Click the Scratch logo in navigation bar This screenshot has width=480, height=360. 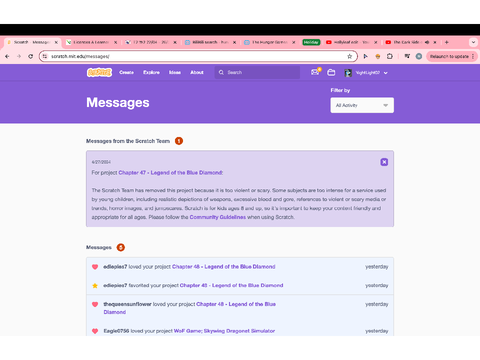pyautogui.click(x=99, y=72)
